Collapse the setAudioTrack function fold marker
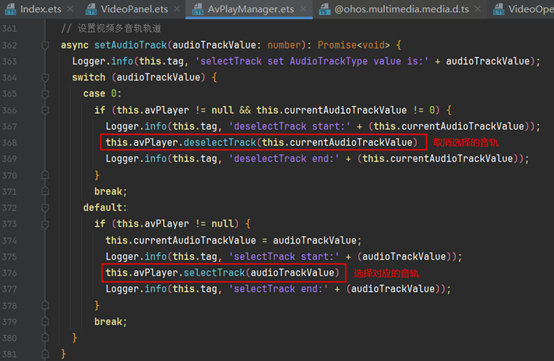The image size is (554, 361). 45,45
